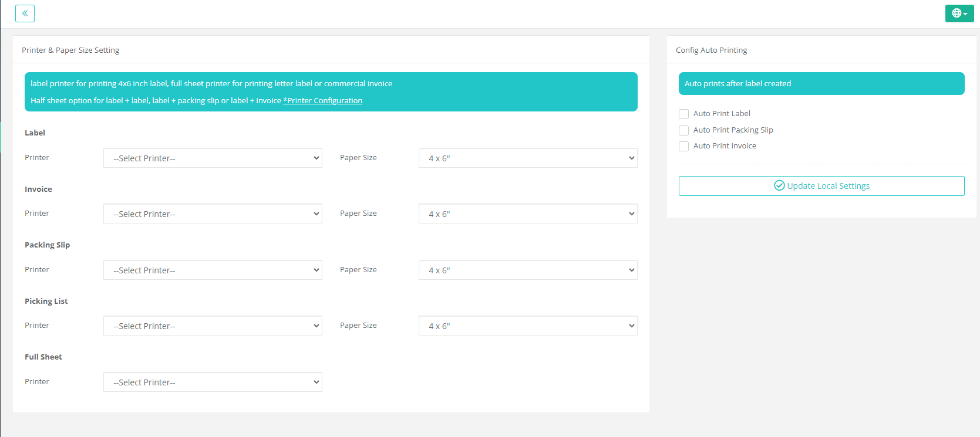
Task: Open the Packing Slip printer dropdown
Action: click(x=213, y=270)
